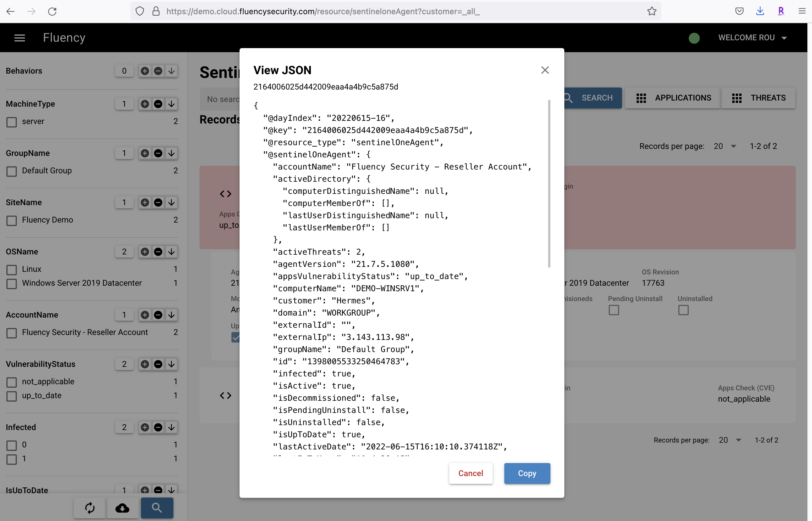Image resolution: width=812 pixels, height=521 pixels.
Task: Click the No search input field
Action: tap(220, 99)
